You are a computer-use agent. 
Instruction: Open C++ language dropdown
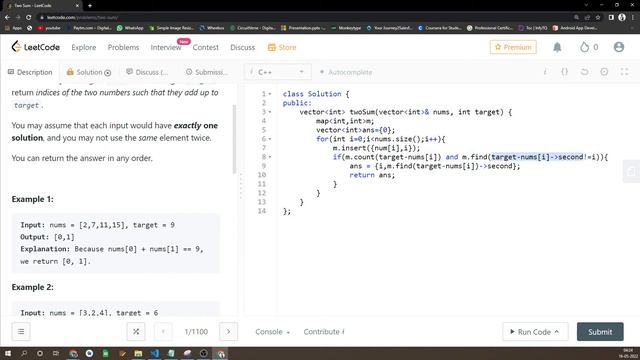(x=278, y=72)
